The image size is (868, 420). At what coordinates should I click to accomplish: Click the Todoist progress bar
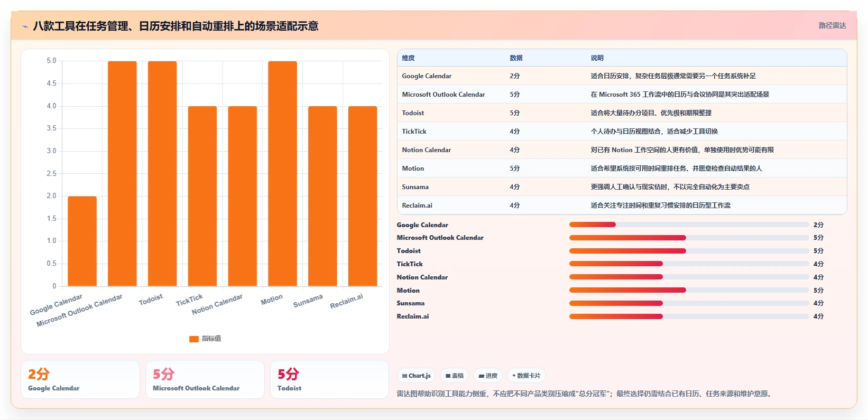point(689,251)
